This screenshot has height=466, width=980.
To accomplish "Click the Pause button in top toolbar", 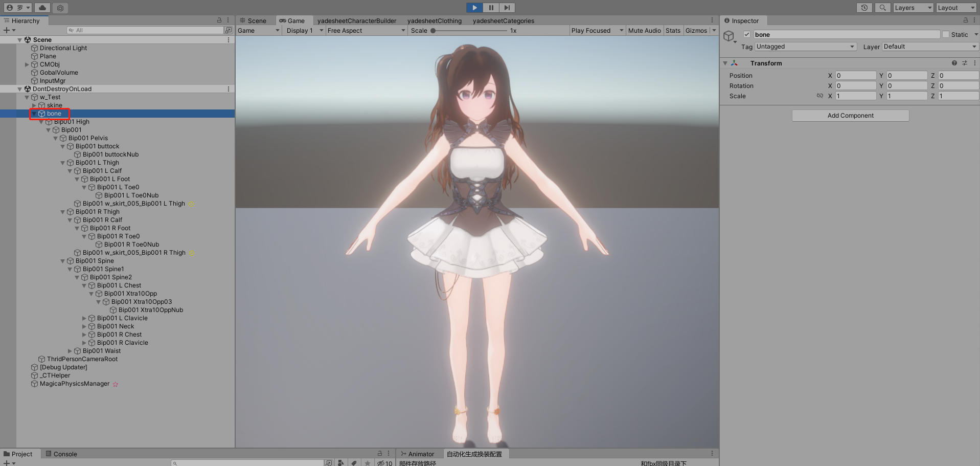I will coord(491,8).
